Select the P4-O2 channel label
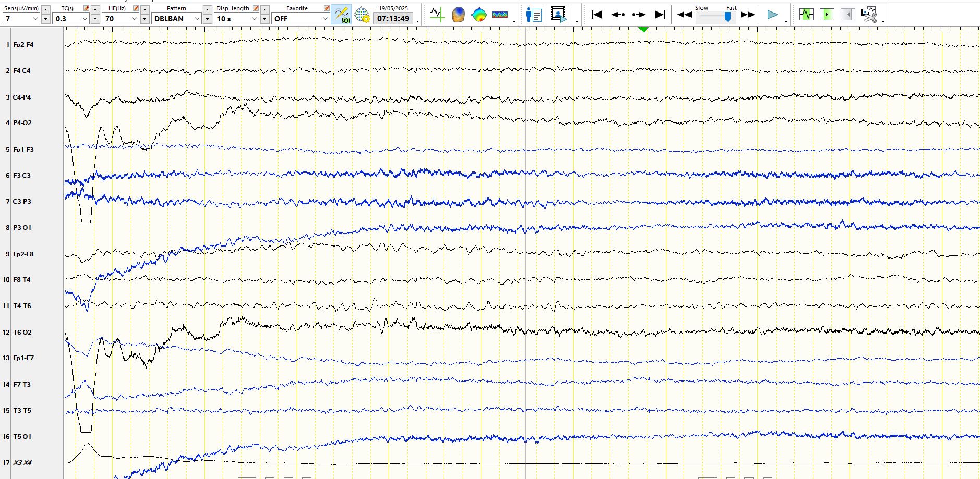 (22, 123)
